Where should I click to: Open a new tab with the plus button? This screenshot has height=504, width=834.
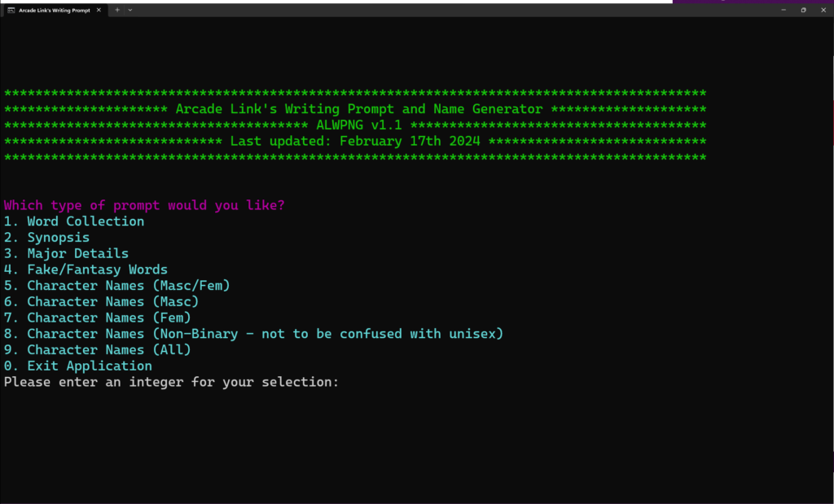pos(117,10)
